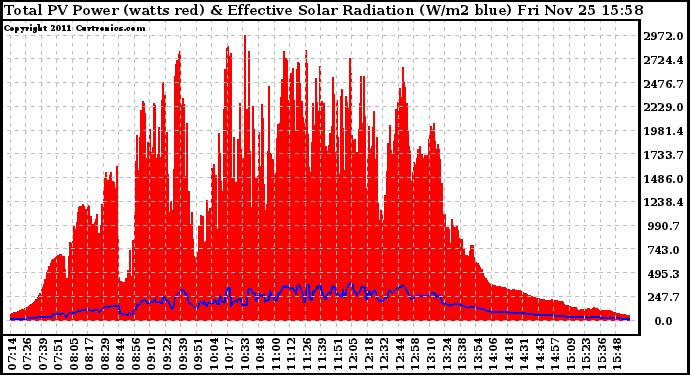
Task: Pick the 1733.7 y-axis label
Action: tap(663, 155)
